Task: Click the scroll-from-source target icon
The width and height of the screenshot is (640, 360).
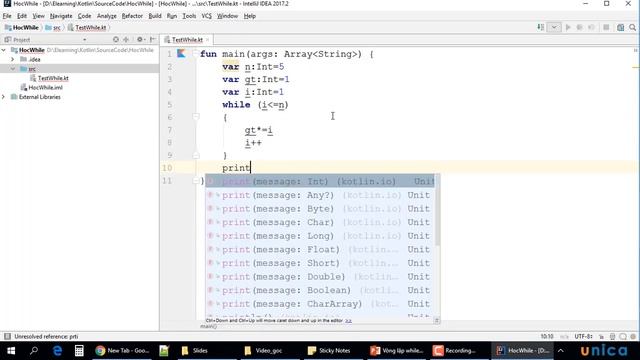Action: tap(116, 40)
